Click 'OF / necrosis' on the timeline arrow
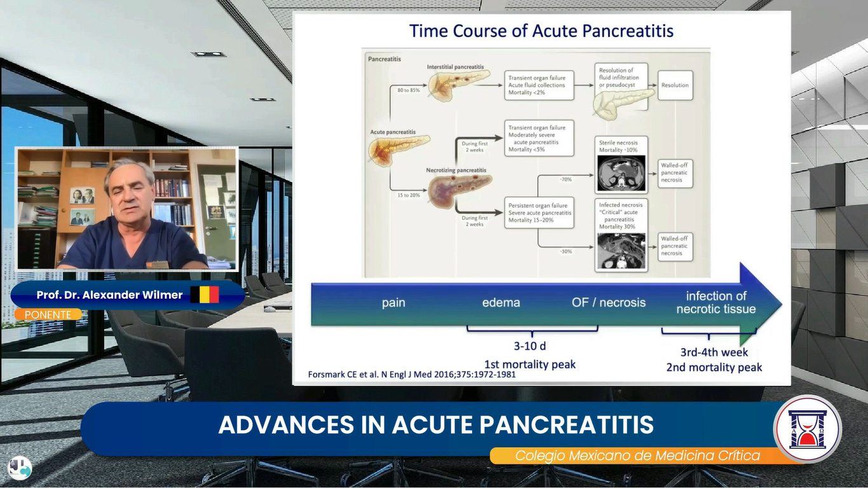868x488 pixels. [609, 302]
